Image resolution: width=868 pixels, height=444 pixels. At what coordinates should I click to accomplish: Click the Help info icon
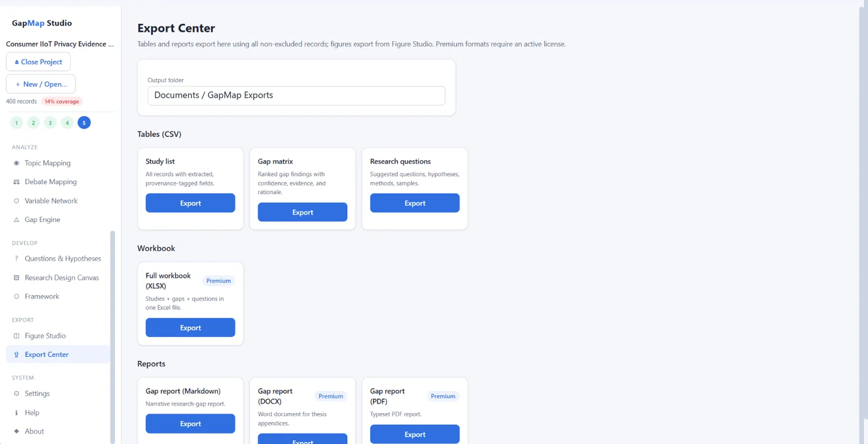pos(16,413)
